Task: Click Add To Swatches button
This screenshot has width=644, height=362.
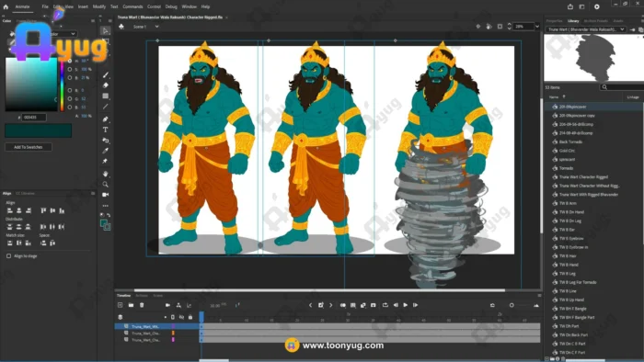Action: (29, 147)
